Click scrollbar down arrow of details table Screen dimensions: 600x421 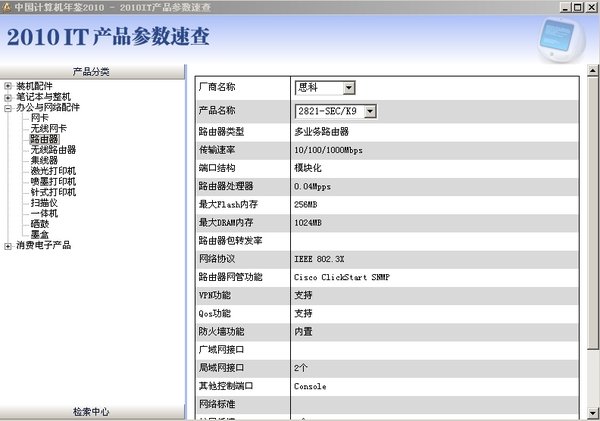593,413
